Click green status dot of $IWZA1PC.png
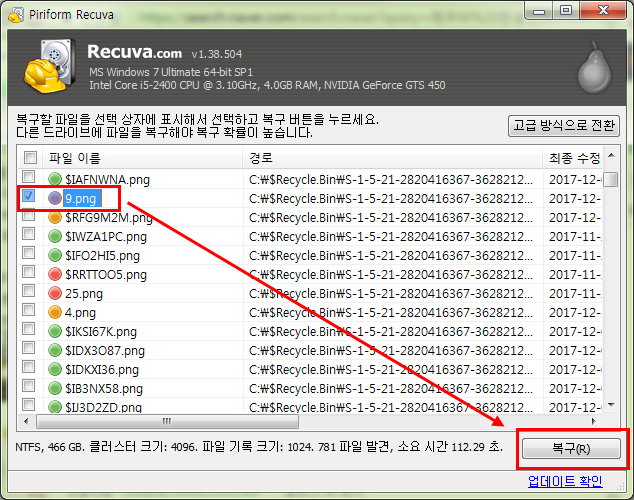 [x=55, y=236]
